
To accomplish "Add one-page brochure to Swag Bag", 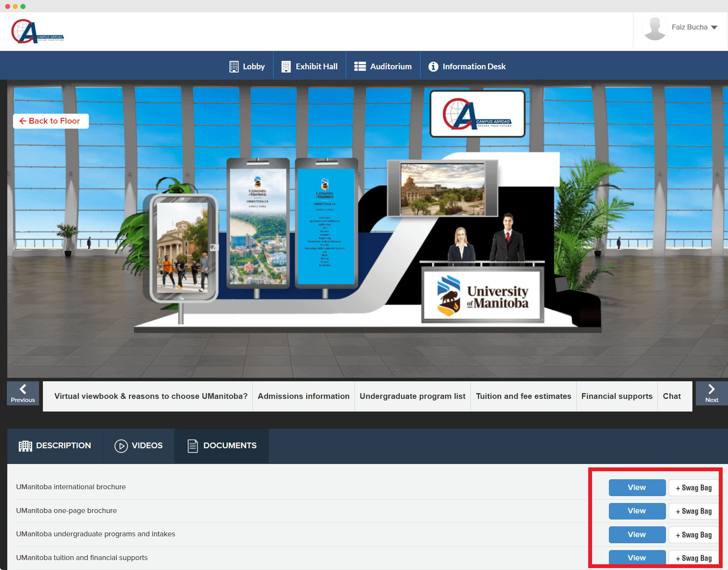I will 694,511.
